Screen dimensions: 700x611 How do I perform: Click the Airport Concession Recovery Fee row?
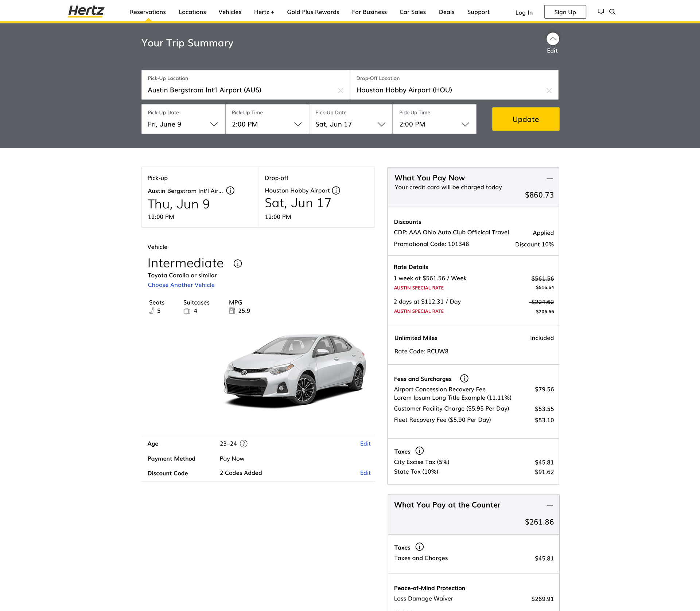(x=474, y=393)
